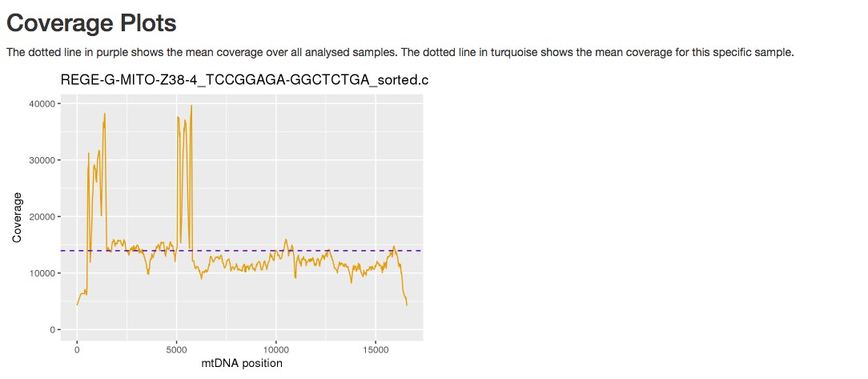Click the mtDNA position x-axis title
868x379 pixels.
tap(243, 364)
